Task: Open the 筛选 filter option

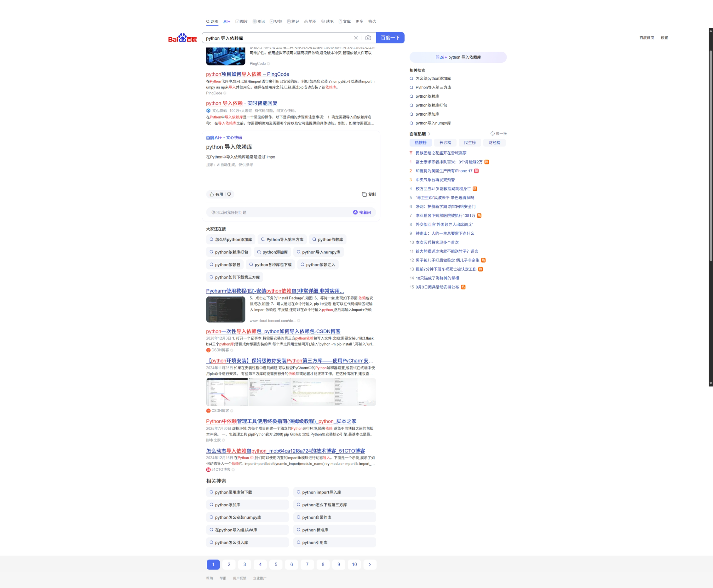Action: point(372,22)
